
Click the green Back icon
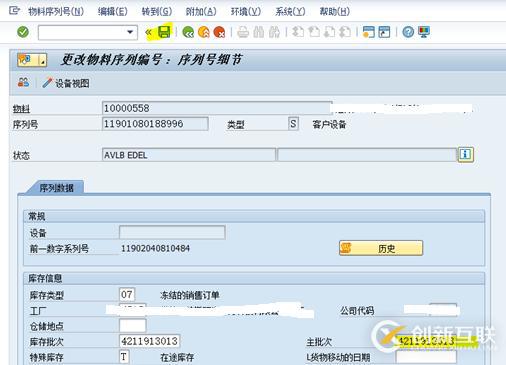188,32
